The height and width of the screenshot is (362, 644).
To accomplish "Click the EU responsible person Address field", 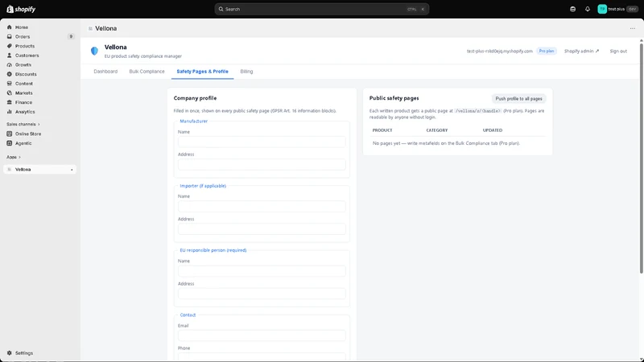I will click(262, 294).
